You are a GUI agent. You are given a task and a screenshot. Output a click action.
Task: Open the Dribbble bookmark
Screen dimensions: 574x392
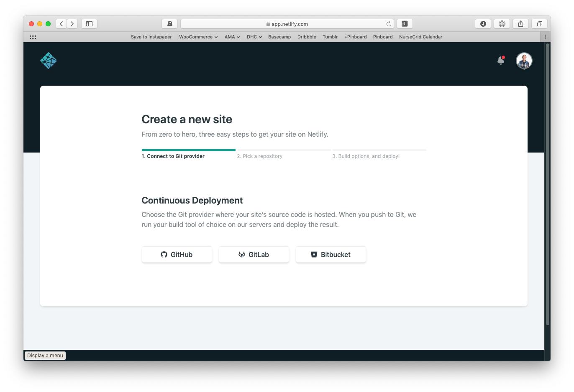[307, 37]
